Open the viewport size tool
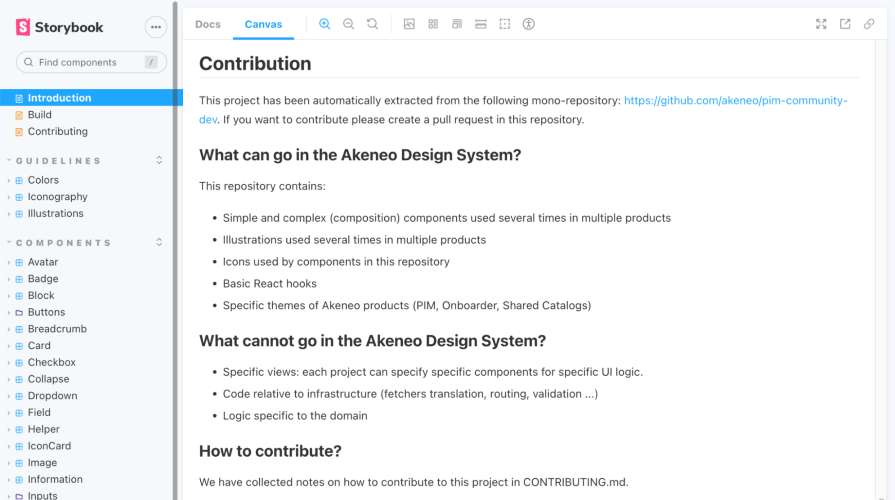The height and width of the screenshot is (500, 895). click(457, 24)
